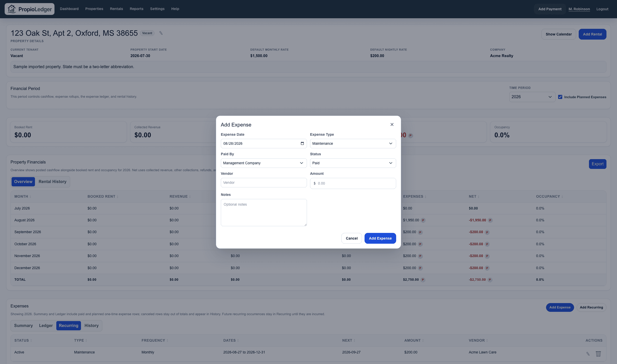Open the Rentals nav item

click(x=116, y=9)
